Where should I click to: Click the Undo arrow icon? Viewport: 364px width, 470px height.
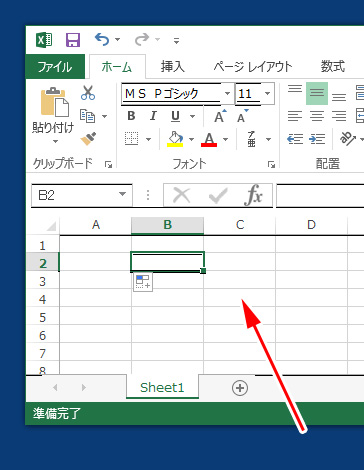point(102,39)
